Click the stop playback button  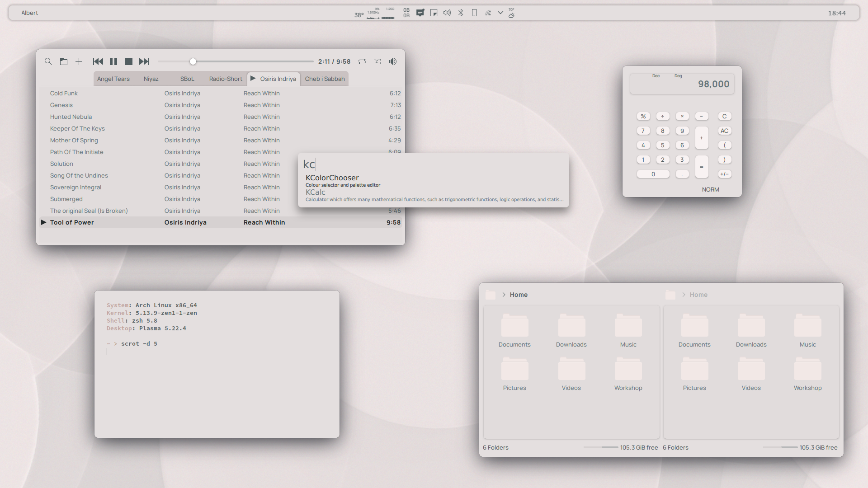(129, 61)
